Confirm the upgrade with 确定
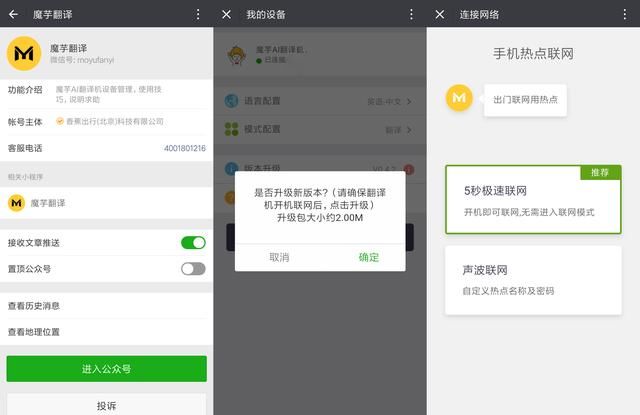 tap(369, 257)
